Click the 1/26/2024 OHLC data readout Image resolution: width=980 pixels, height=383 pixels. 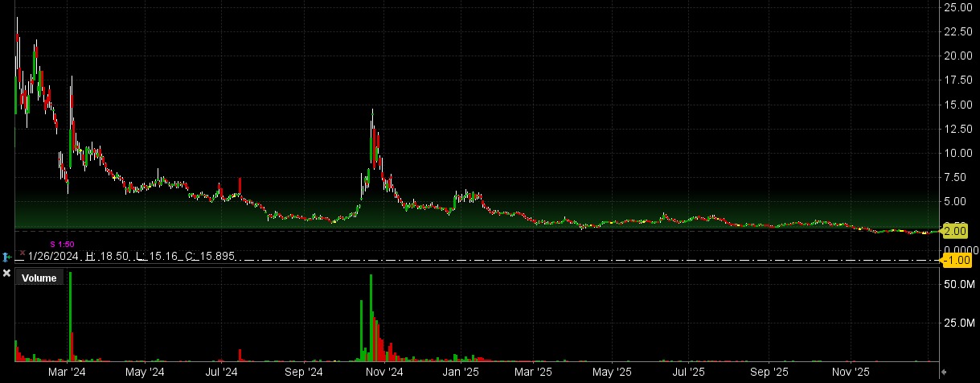(131, 255)
